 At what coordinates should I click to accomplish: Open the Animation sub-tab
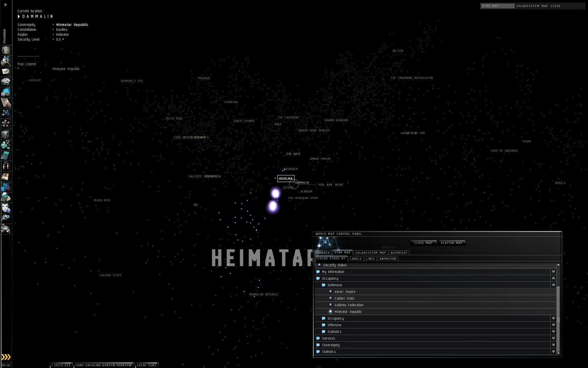(388, 259)
